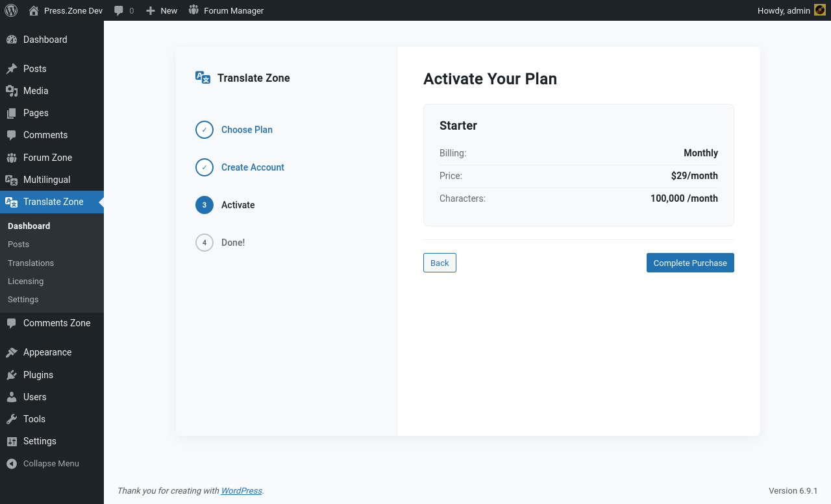Viewport: 831px width, 504px height.
Task: Click the admin avatar icon
Action: point(820,10)
